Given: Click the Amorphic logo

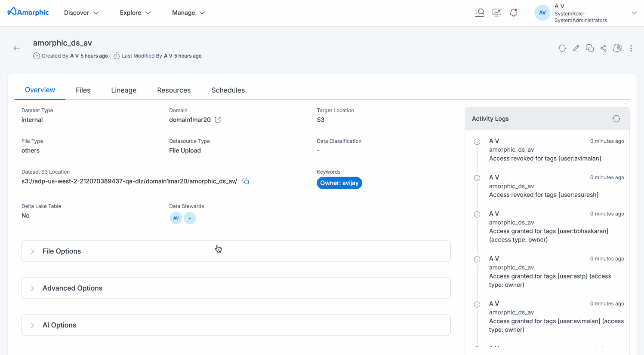Looking at the screenshot, I should point(28,12).
